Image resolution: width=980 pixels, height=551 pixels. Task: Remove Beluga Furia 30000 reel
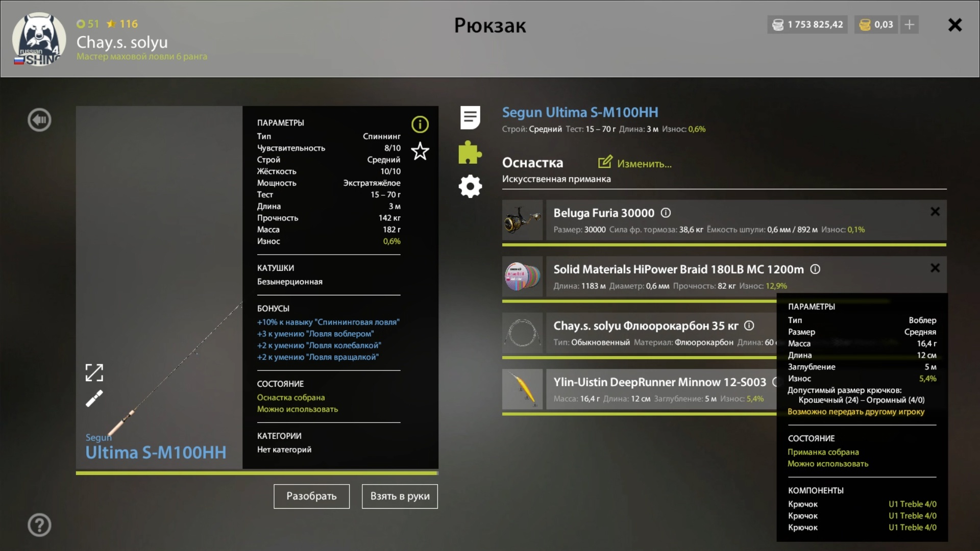pyautogui.click(x=935, y=211)
